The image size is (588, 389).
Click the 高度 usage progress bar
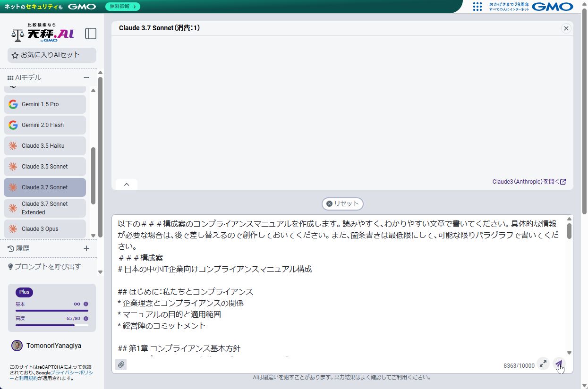pos(52,325)
